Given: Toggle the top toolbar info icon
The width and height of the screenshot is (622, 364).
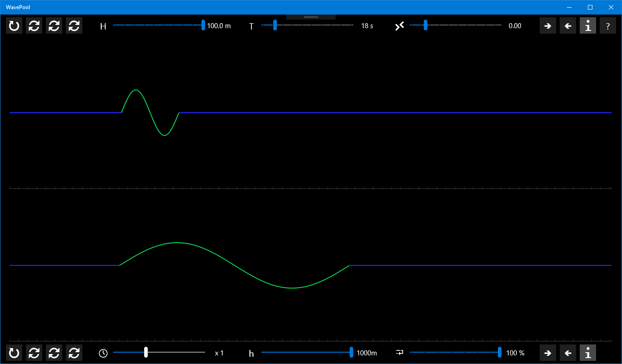Looking at the screenshot, I should click(x=588, y=26).
